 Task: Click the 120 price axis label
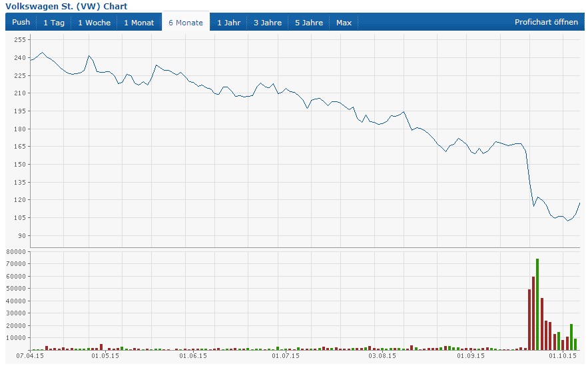point(20,200)
